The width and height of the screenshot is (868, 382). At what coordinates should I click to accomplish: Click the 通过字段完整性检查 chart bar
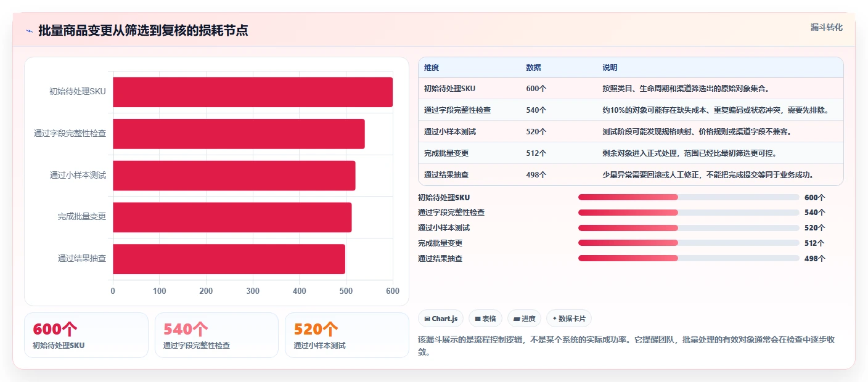pyautogui.click(x=239, y=134)
